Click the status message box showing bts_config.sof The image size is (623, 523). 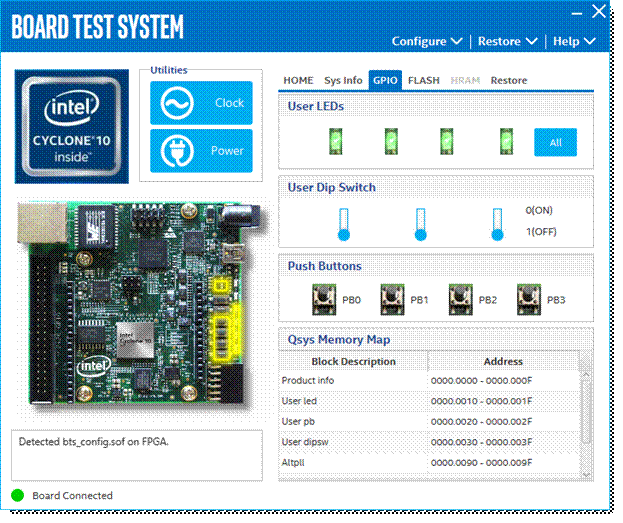click(x=137, y=455)
